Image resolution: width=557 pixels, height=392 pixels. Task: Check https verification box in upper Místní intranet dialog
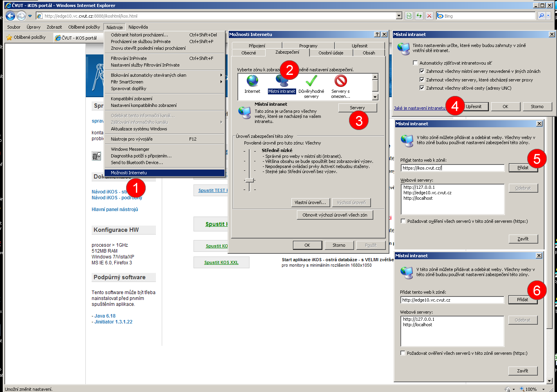pos(403,221)
